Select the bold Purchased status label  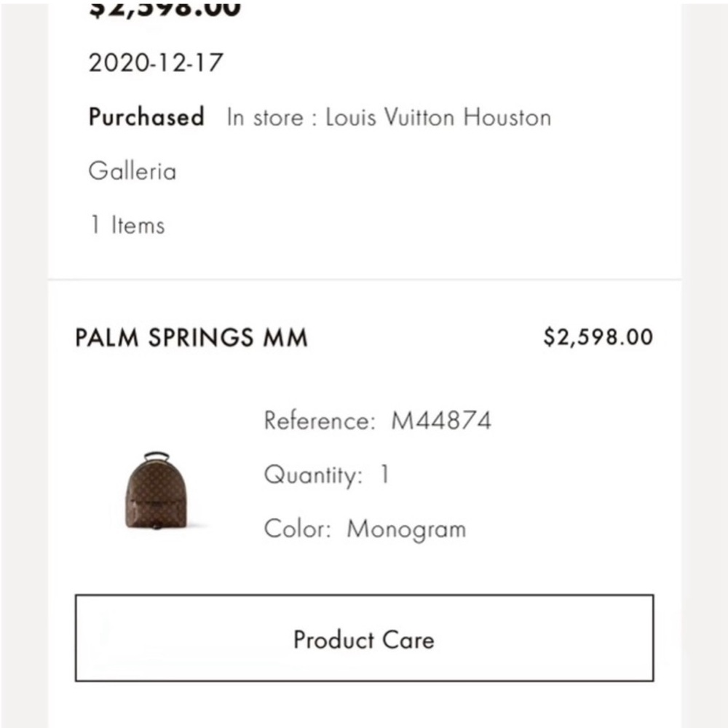pos(146,116)
